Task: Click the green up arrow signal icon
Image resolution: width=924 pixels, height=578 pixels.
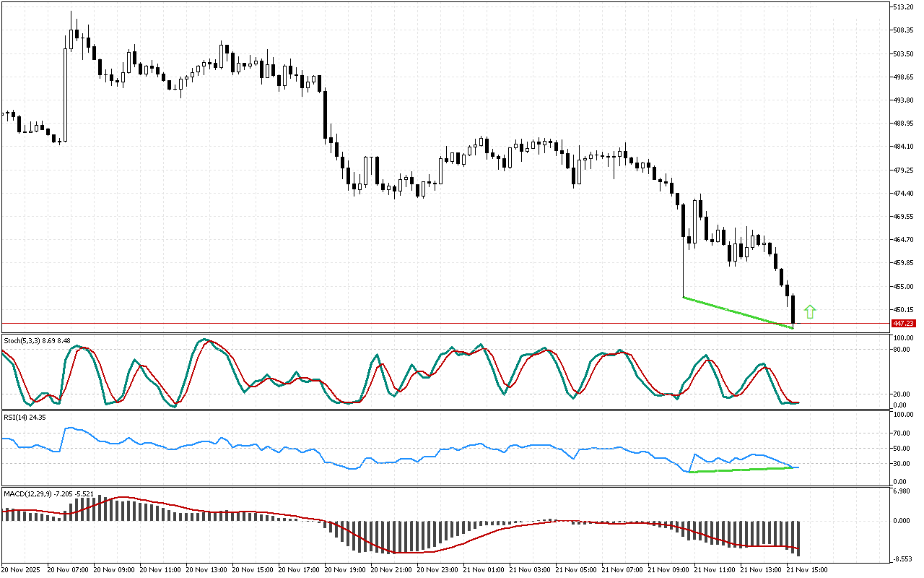Action: (810, 312)
